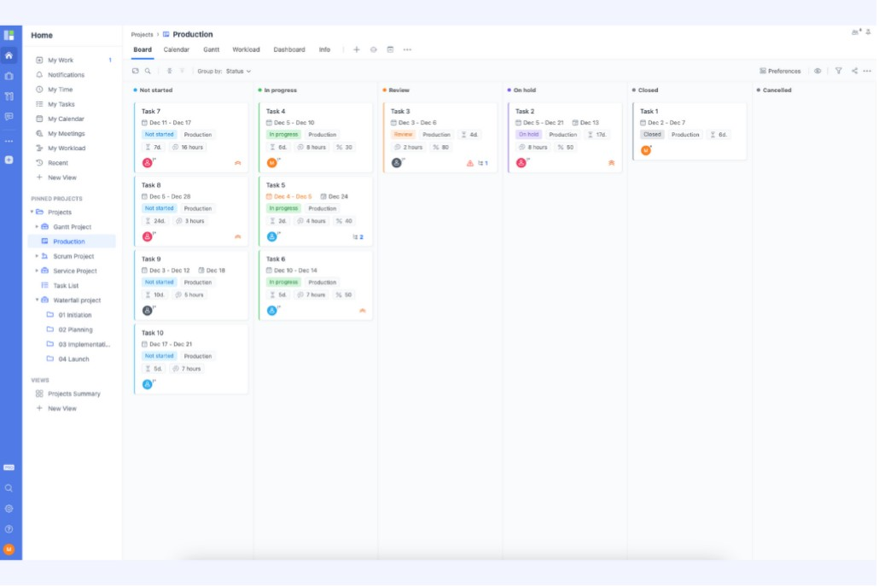Screen dimensions: 879x588
Task: Expand the Waterfall project tree item
Action: point(38,300)
